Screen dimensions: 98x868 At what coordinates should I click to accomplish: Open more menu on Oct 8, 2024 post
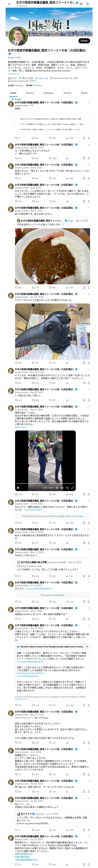pyautogui.click(x=89, y=165)
